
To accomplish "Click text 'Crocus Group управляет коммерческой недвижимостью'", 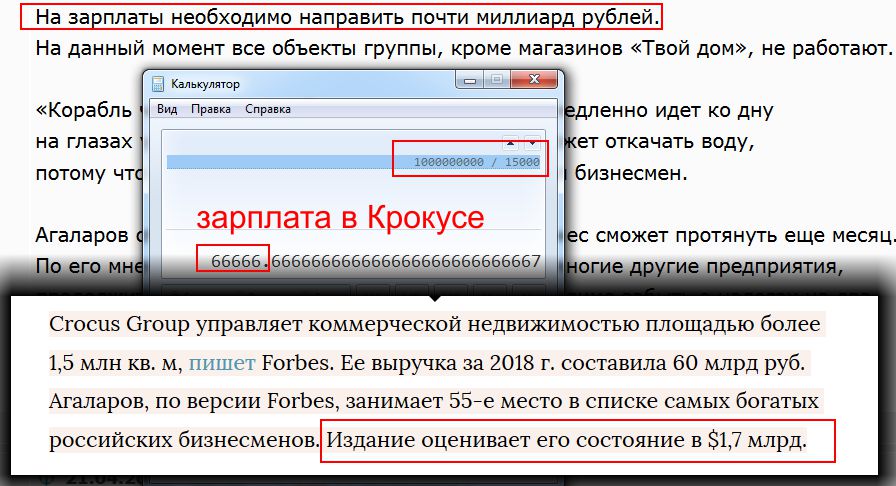I will point(344,324).
